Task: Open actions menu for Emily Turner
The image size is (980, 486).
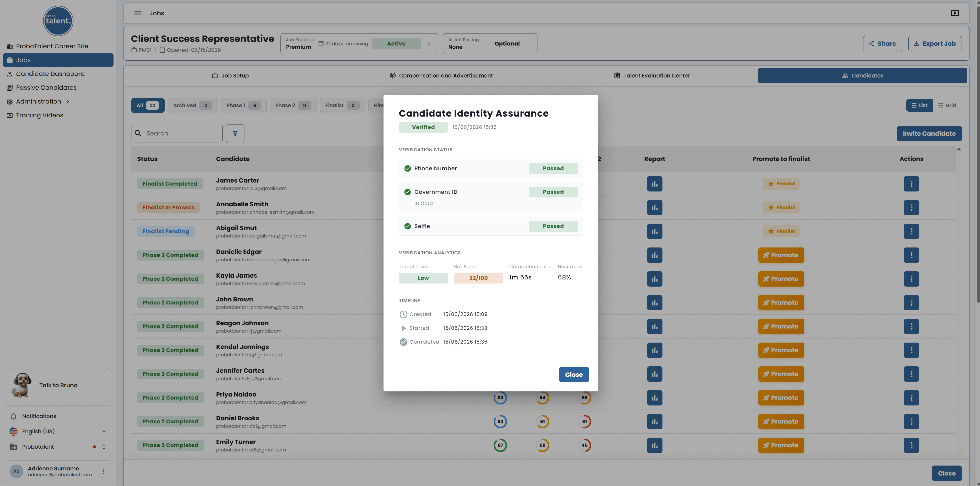Action: [x=911, y=445]
